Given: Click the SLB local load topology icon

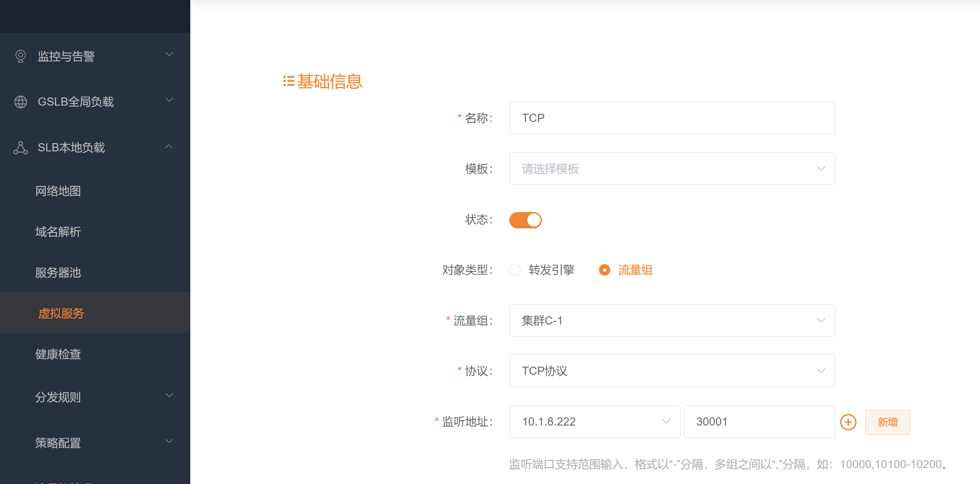Looking at the screenshot, I should tap(20, 148).
